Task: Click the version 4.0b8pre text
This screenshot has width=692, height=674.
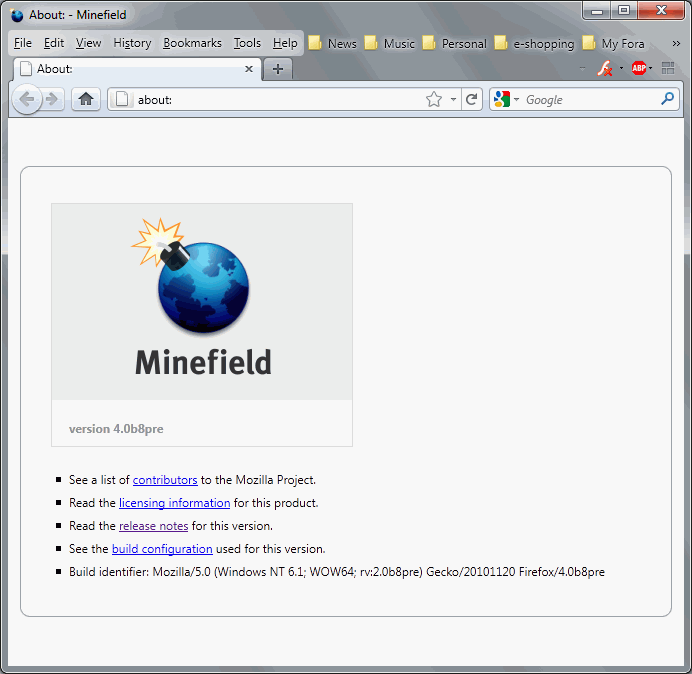Action: 116,429
